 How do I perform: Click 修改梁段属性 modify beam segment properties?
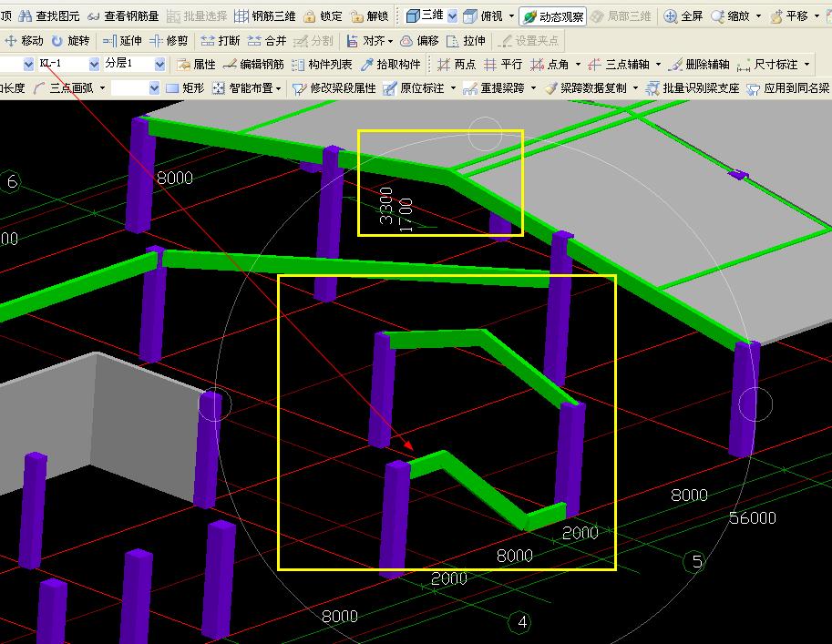[334, 88]
